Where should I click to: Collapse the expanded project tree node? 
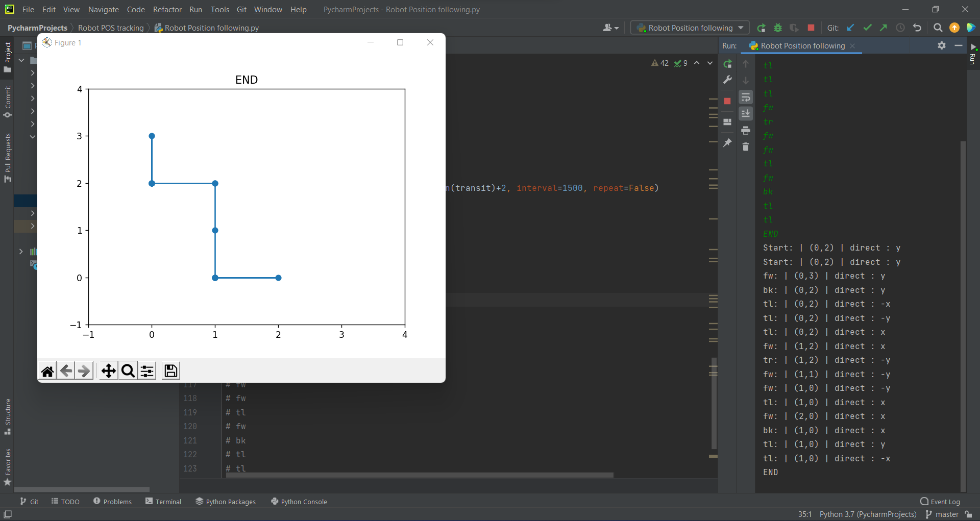[x=32, y=136]
